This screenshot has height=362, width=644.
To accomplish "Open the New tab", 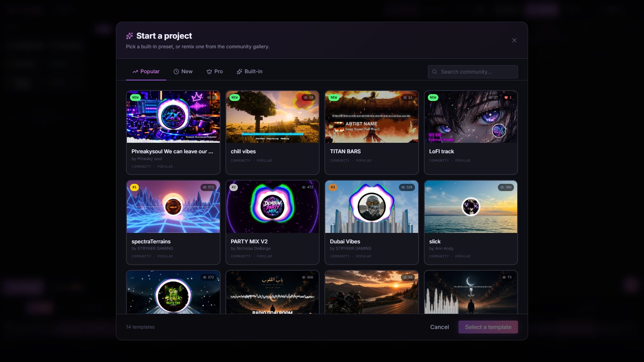I will point(183,72).
